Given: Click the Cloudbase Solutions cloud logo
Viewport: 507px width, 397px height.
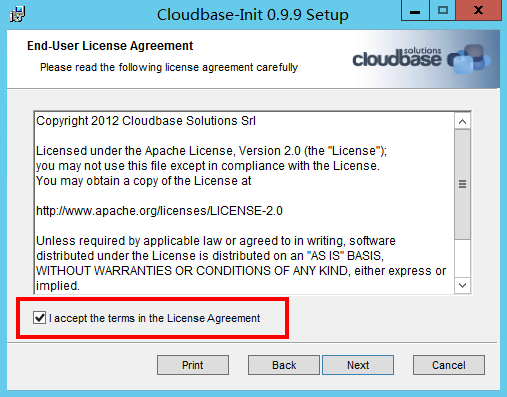Looking at the screenshot, I should 421,59.
